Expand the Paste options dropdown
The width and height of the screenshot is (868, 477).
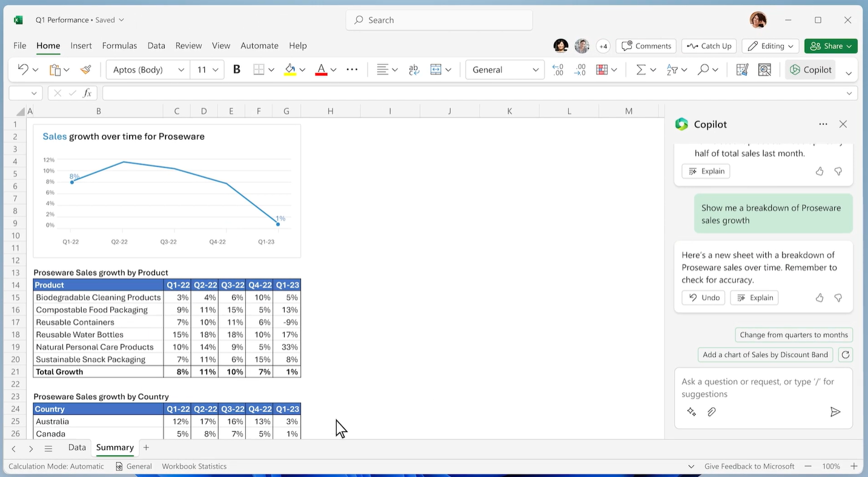click(x=67, y=70)
